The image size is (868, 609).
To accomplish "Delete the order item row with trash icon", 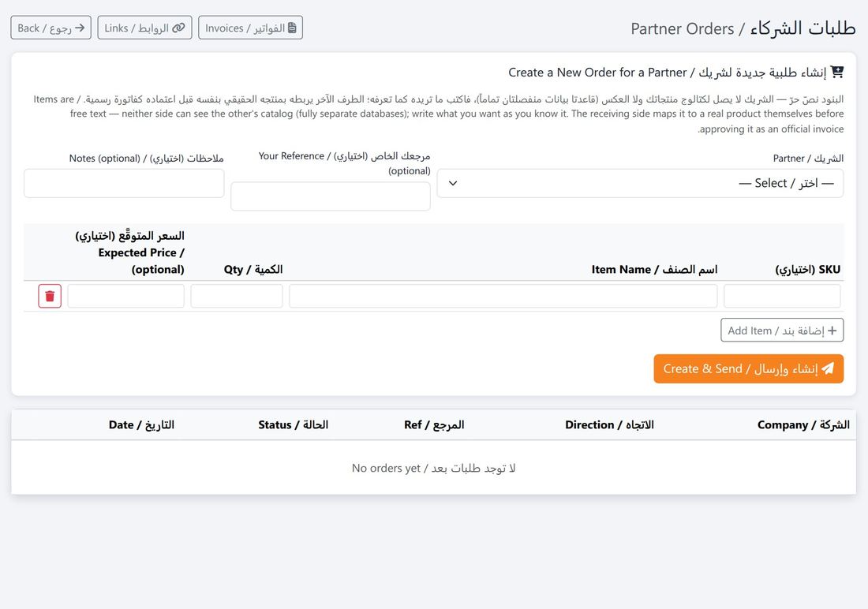I will tap(50, 296).
